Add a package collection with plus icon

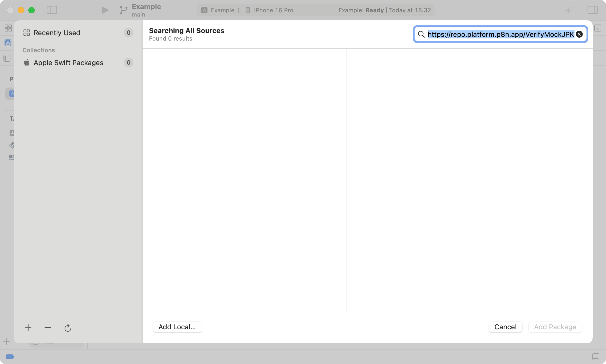point(28,327)
